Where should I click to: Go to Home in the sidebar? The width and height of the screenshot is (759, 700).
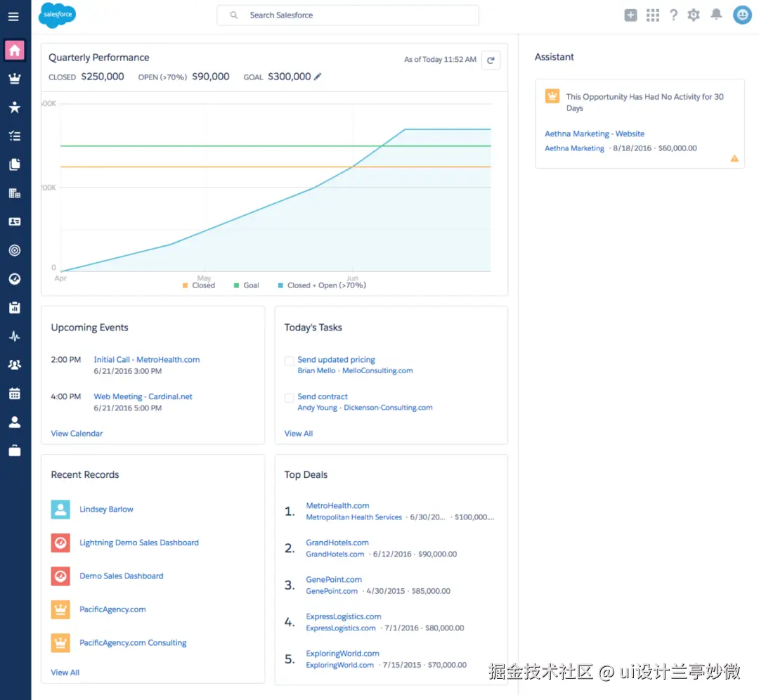pyautogui.click(x=15, y=50)
